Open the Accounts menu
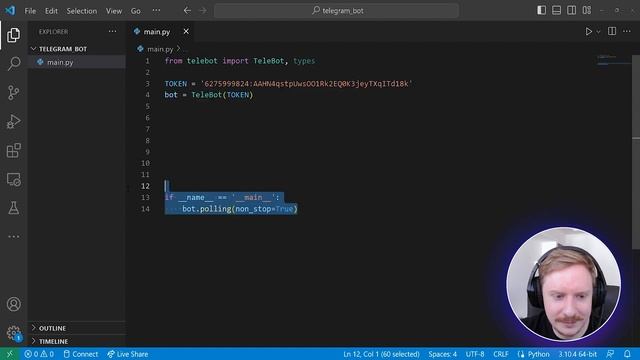Screen dimensions: 640x360 point(13,304)
